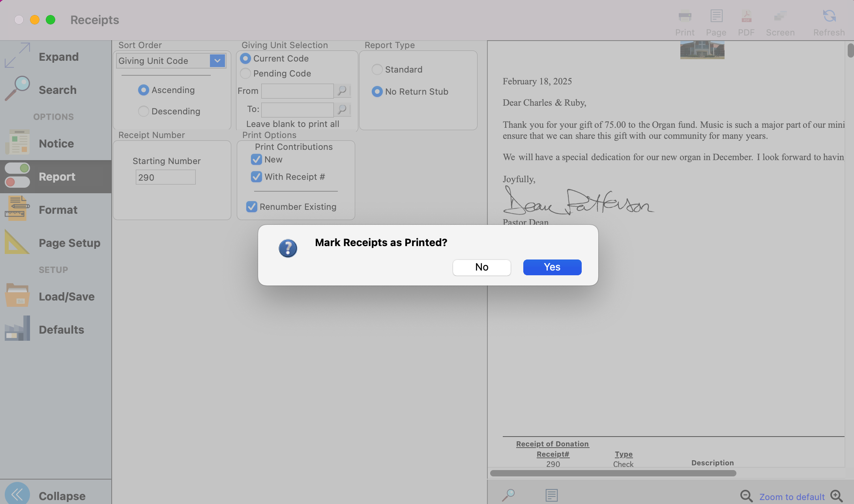Click the Screen preview icon
Viewport: 854px width, 504px height.
tap(780, 17)
